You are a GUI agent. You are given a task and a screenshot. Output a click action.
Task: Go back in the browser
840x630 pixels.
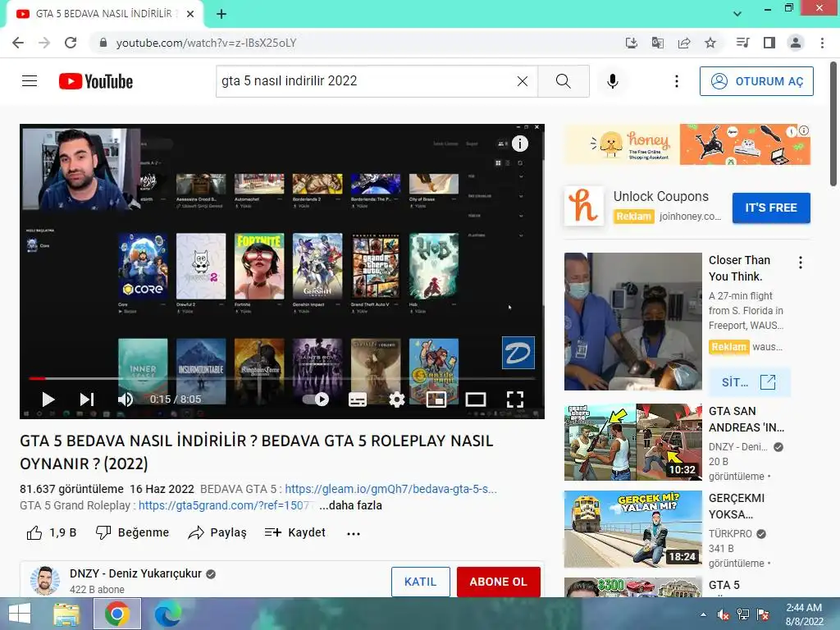[18, 43]
